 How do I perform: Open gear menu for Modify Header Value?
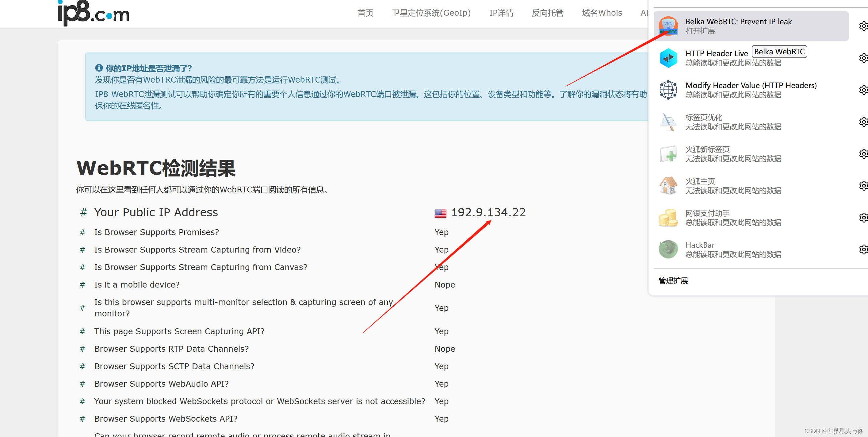863,90
